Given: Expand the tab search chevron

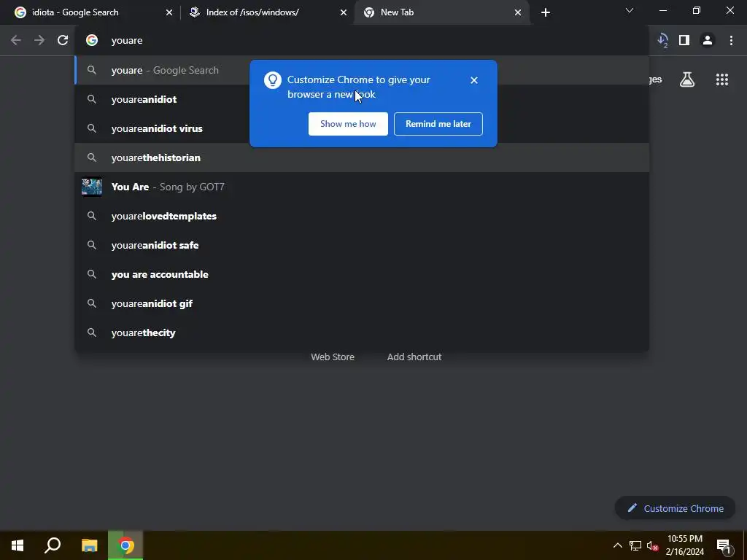Looking at the screenshot, I should tap(630, 10).
